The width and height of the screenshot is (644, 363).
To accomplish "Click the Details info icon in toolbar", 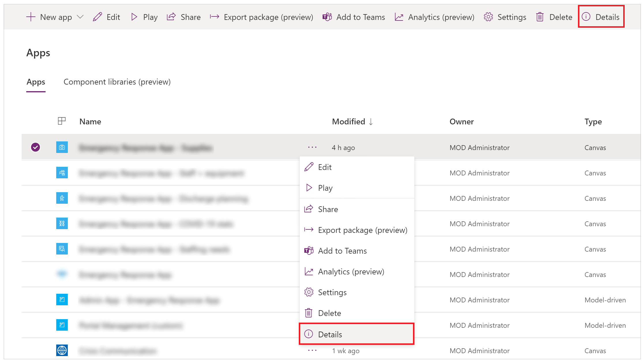I will click(x=585, y=16).
